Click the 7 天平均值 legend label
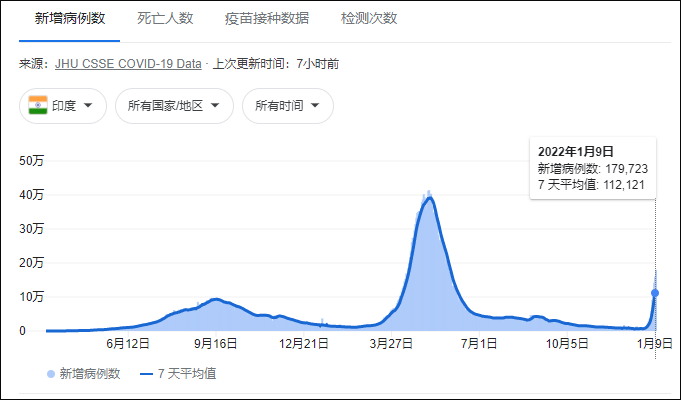 click(x=187, y=374)
